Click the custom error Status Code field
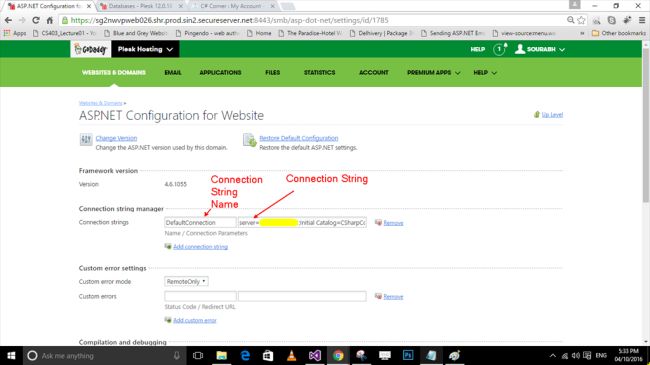650x365 pixels. click(x=200, y=296)
